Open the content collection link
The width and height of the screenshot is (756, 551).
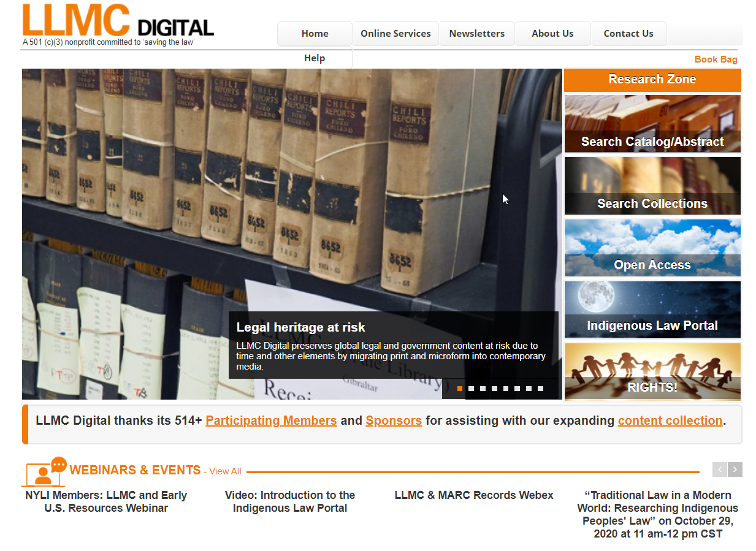(670, 421)
